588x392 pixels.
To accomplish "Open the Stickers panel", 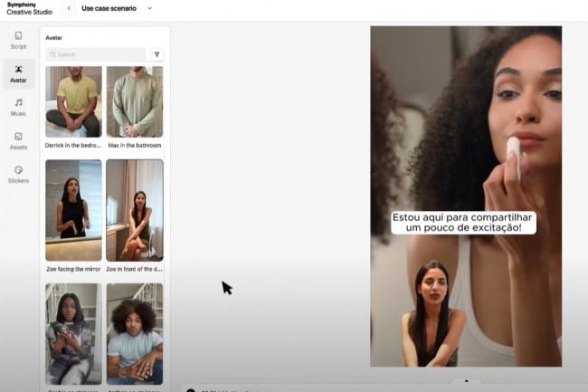I will click(x=18, y=174).
